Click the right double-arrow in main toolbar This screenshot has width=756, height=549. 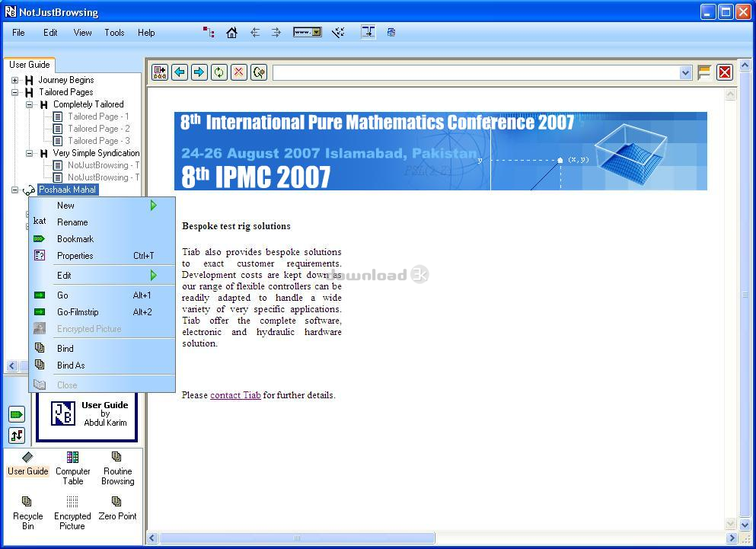(x=276, y=32)
